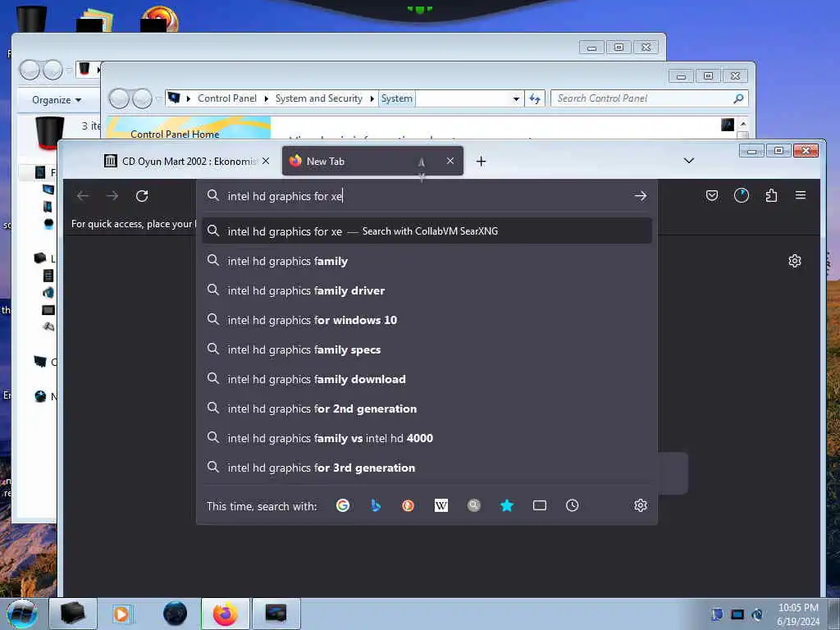This screenshot has height=630, width=840.
Task: Search in History clock icon
Action: click(572, 505)
